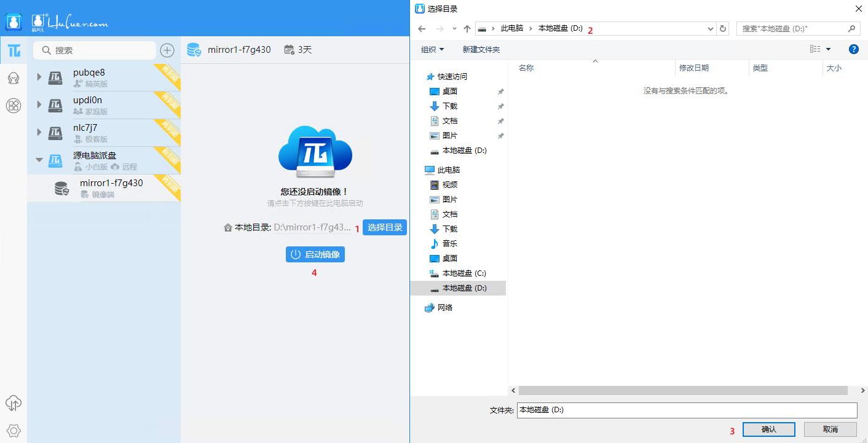Open the contact/support icon in left sidebar
The width and height of the screenshot is (868, 443).
pyautogui.click(x=14, y=78)
